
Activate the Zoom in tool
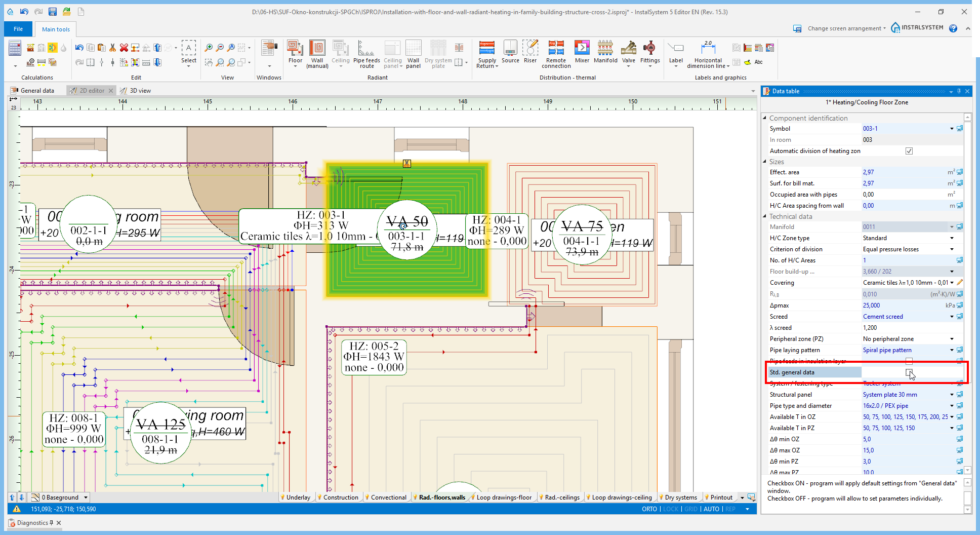pyautogui.click(x=209, y=47)
